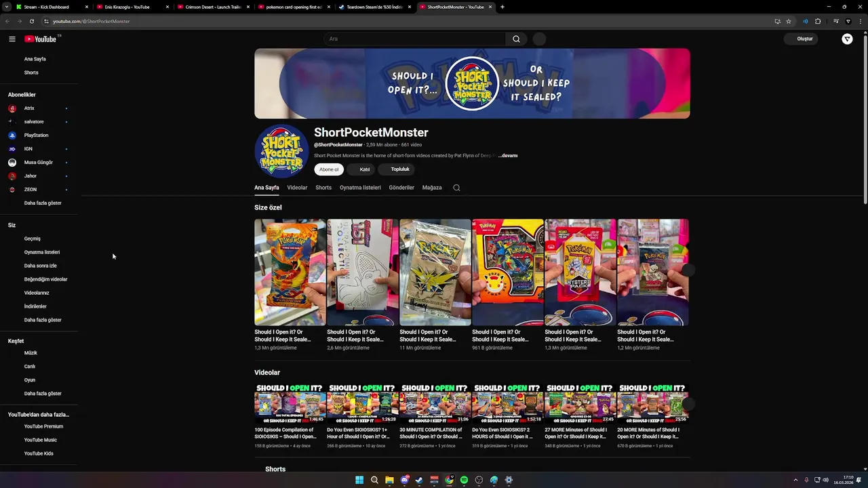Open the account avatar menu
Image resolution: width=868 pixels, height=488 pixels.
(x=847, y=39)
